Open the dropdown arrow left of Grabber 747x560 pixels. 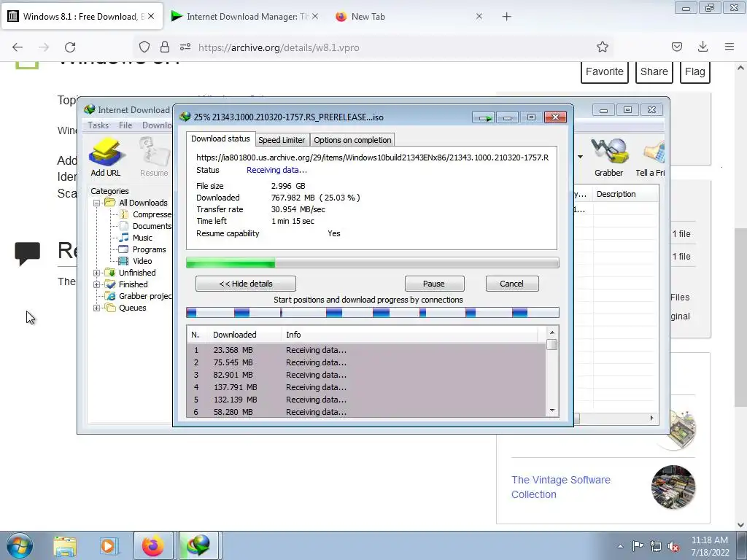coord(580,157)
